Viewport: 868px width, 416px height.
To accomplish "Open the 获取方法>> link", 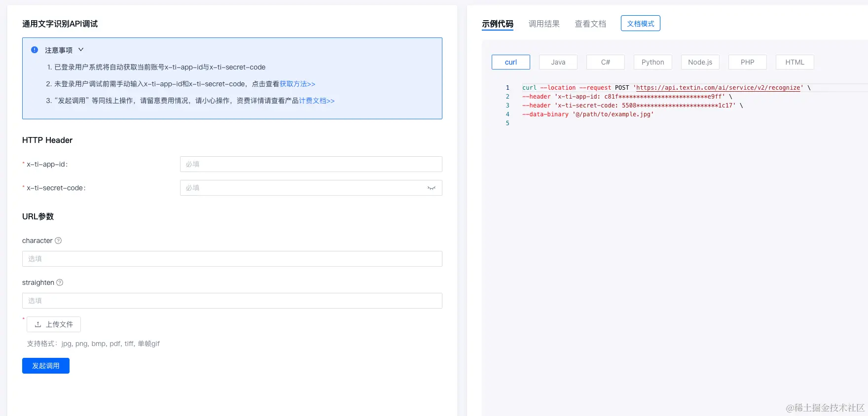I will (x=297, y=84).
